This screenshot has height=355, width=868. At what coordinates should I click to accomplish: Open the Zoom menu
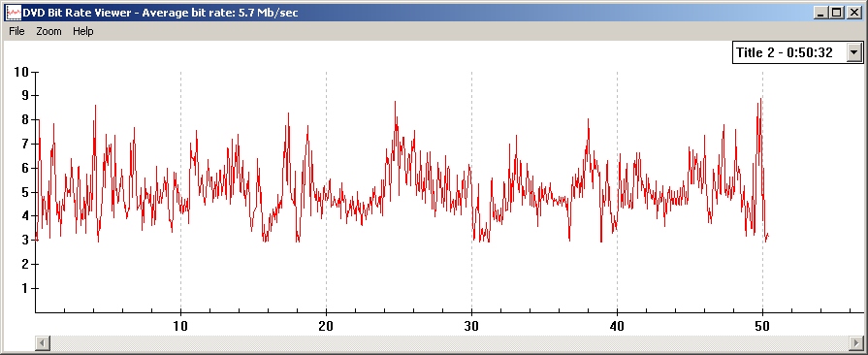tap(48, 32)
